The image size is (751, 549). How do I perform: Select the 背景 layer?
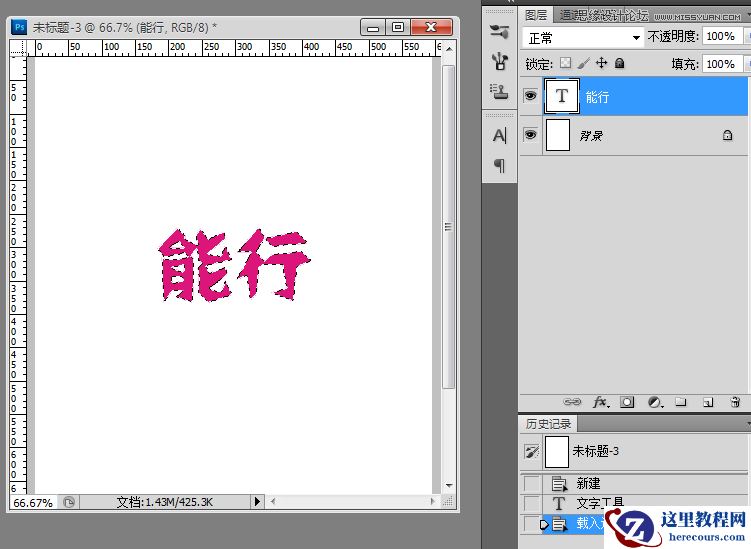645,136
